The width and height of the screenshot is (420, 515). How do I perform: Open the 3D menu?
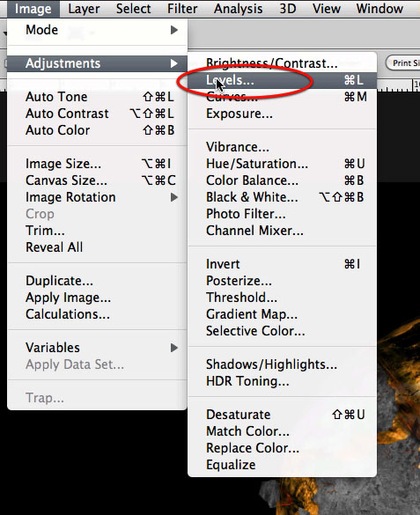[x=288, y=9]
